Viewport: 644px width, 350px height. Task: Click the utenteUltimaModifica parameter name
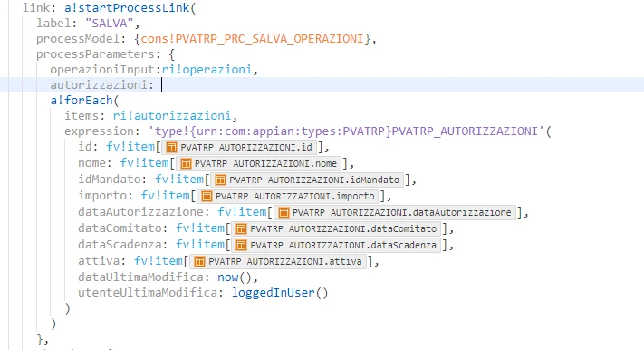[148, 293]
